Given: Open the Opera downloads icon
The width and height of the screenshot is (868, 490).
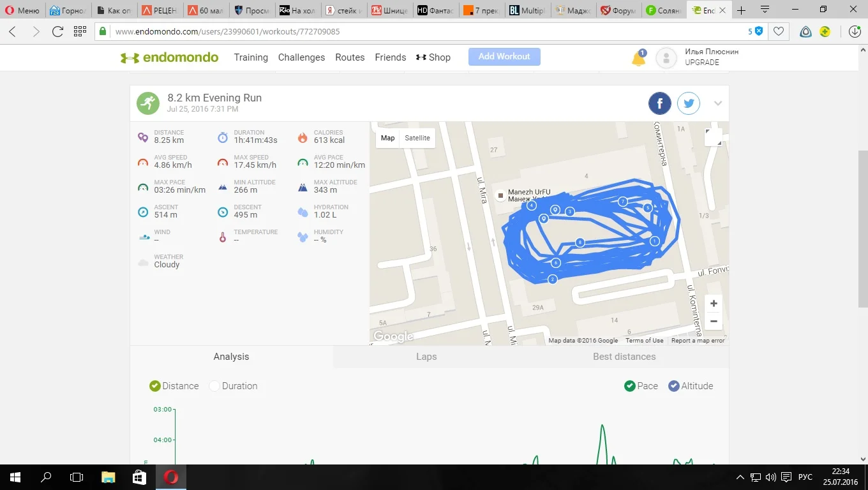Looking at the screenshot, I should click(x=855, y=31).
